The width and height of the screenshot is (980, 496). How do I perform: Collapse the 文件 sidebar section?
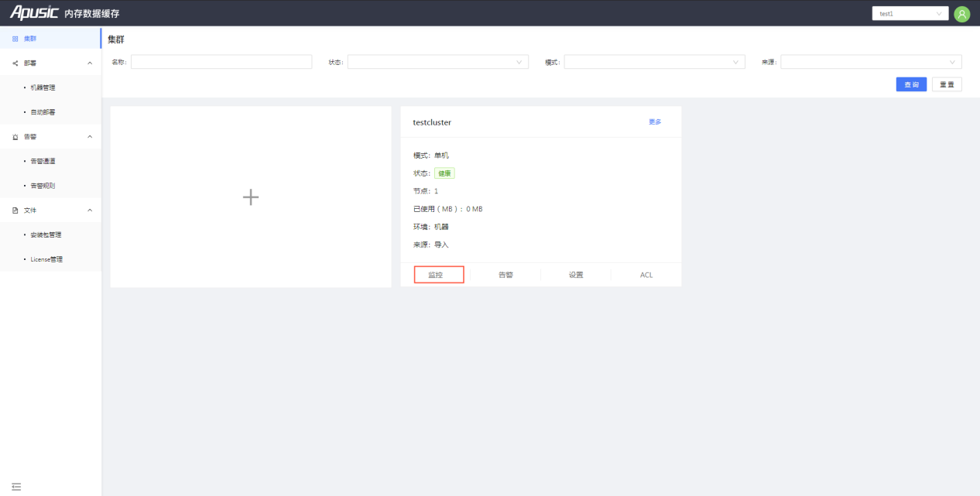coord(50,210)
